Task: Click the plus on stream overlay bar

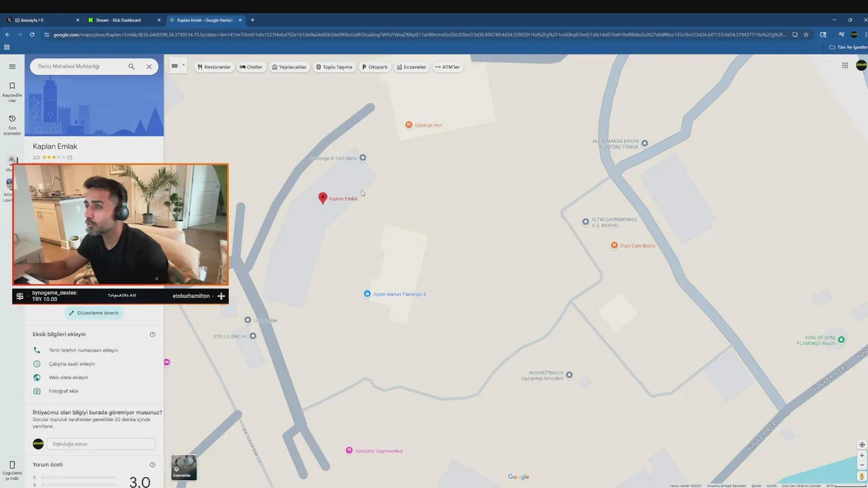Action: pyautogui.click(x=221, y=296)
